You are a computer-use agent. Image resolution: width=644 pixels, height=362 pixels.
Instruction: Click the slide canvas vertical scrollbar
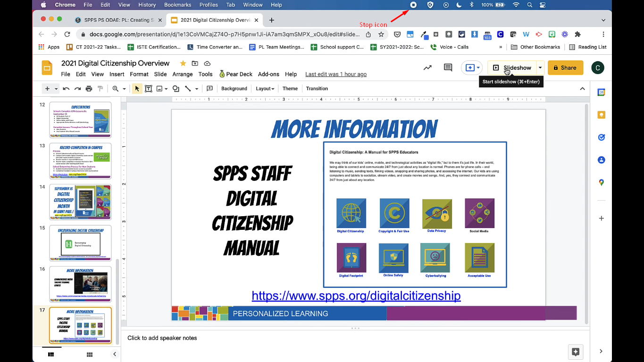coord(586,213)
